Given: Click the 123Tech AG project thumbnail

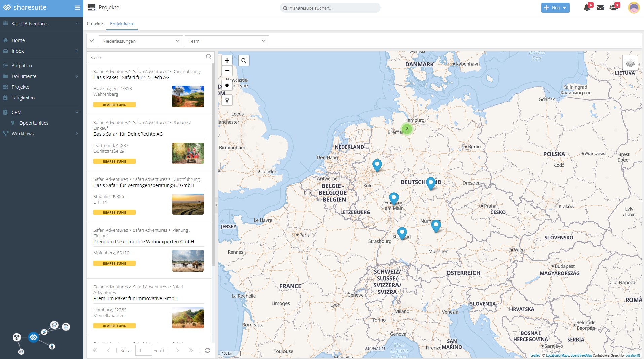Looking at the screenshot, I should click(188, 96).
